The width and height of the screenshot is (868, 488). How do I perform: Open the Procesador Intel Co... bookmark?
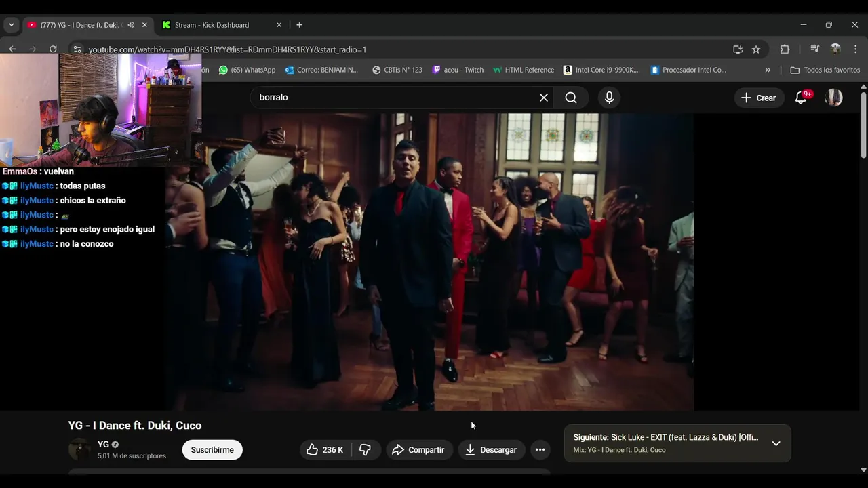[688, 70]
